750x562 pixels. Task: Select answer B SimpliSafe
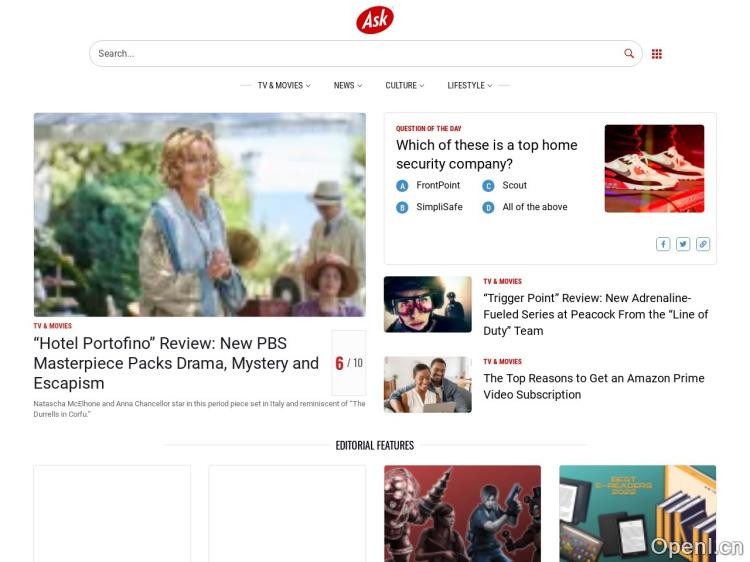point(430,207)
